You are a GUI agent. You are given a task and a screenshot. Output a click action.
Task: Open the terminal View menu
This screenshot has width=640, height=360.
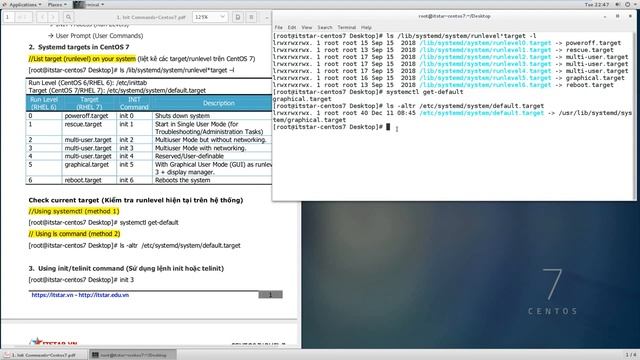tap(307, 27)
